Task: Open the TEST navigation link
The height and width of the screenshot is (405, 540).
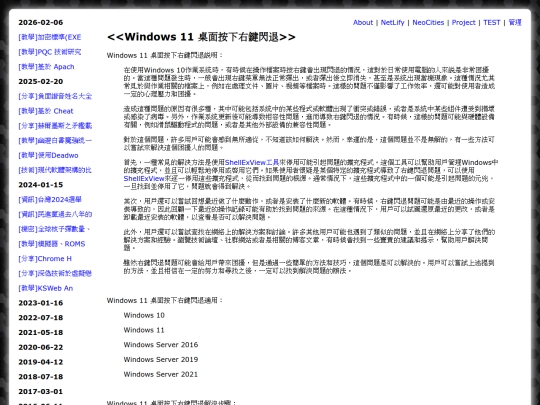Action: click(491, 22)
